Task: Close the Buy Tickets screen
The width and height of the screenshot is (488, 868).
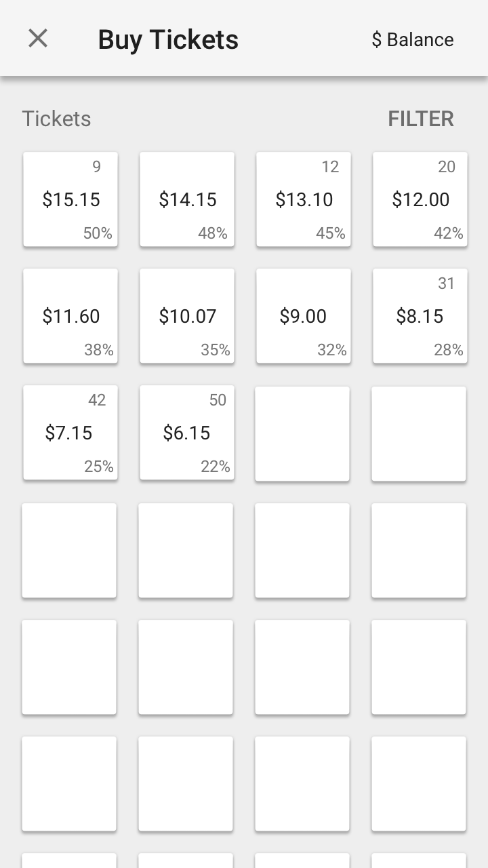Action: (x=38, y=39)
